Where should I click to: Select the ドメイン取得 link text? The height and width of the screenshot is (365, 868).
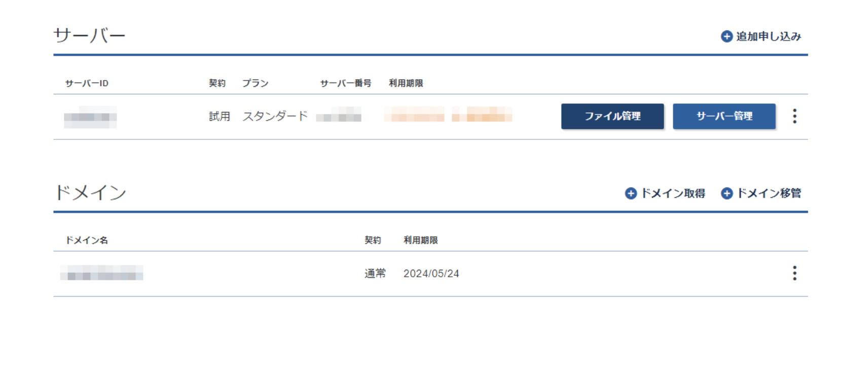(673, 193)
